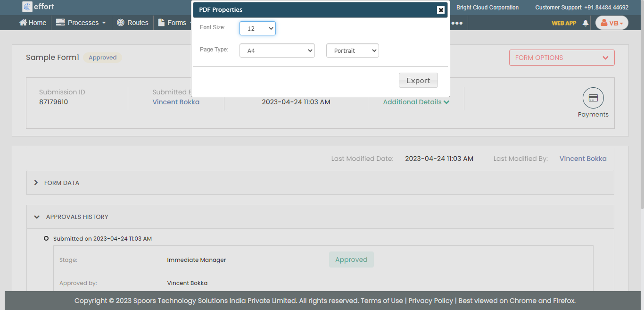Close the PDF Properties dialog
The width and height of the screenshot is (644, 310).
[440, 10]
